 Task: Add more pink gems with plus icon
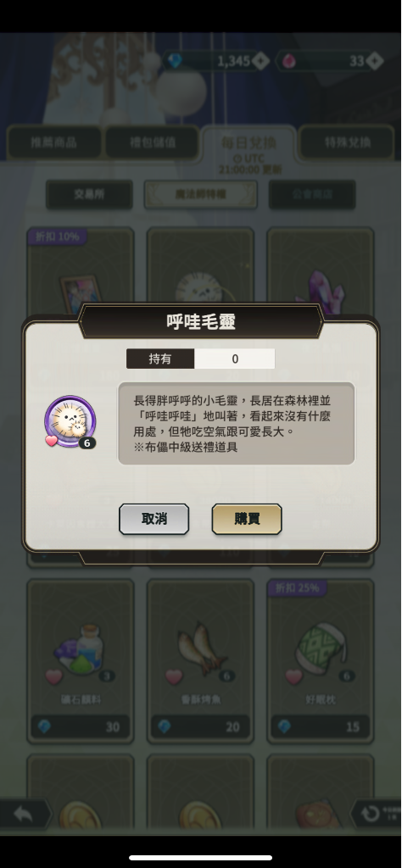point(375,61)
